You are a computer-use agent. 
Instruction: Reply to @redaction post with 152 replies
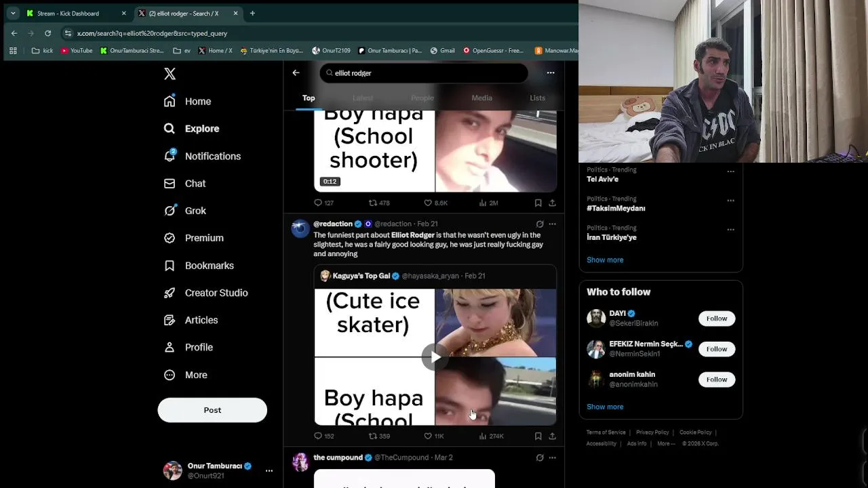(x=323, y=436)
